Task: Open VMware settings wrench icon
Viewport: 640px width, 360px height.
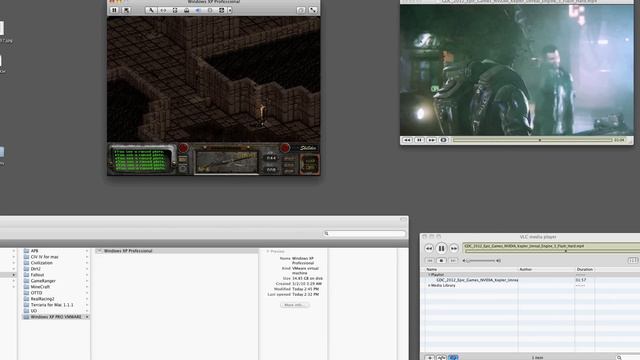Action: click(151, 10)
